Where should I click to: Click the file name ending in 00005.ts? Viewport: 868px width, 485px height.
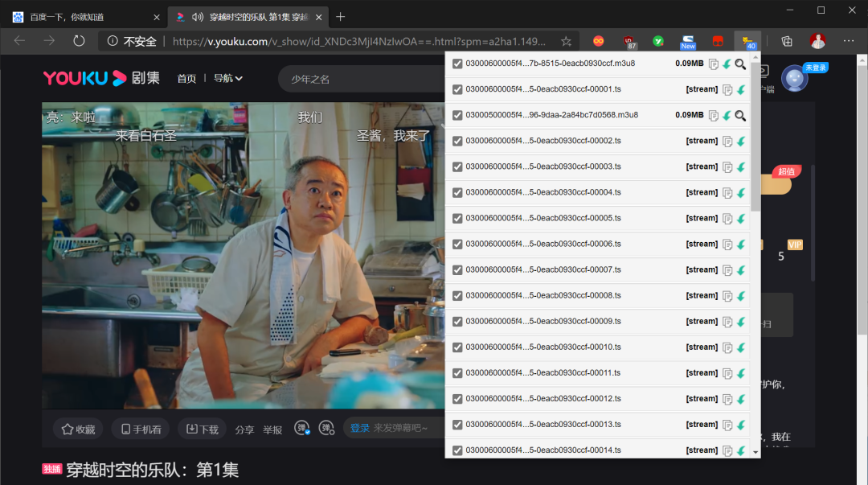coord(543,218)
